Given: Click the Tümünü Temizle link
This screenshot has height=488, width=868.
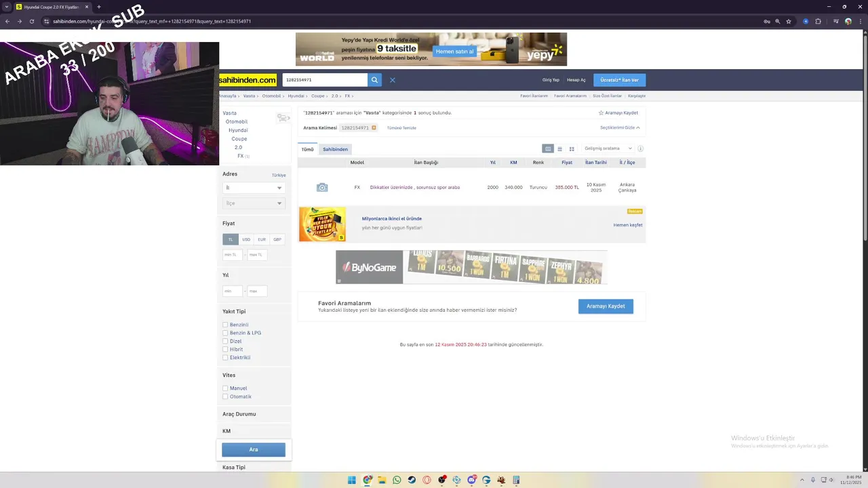Looking at the screenshot, I should [x=401, y=128].
